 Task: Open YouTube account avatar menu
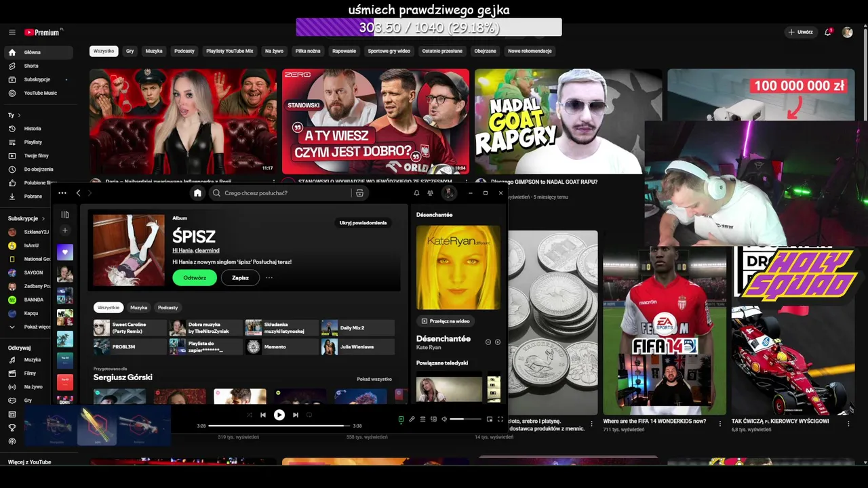(x=847, y=32)
